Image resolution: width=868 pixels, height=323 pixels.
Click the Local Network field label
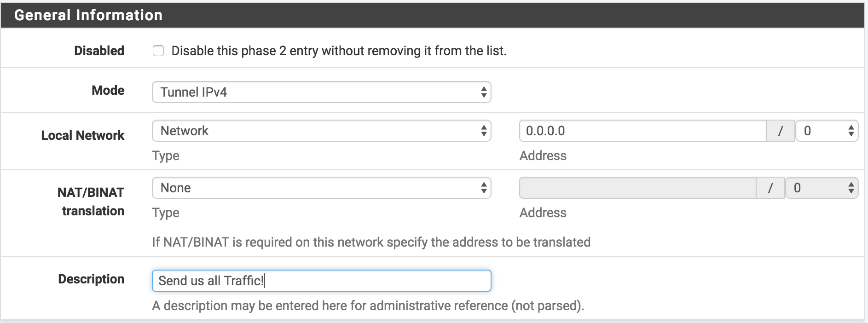coord(83,135)
